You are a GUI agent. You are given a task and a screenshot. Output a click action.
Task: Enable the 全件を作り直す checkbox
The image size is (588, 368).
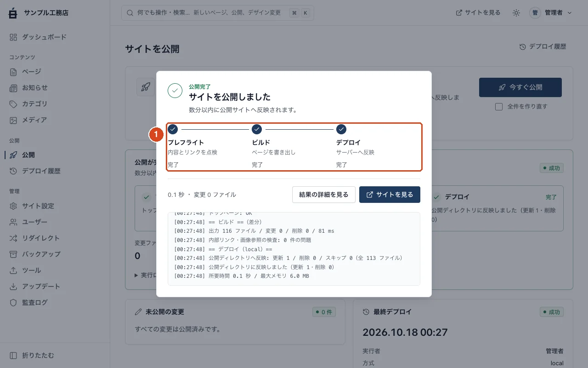pyautogui.click(x=499, y=107)
